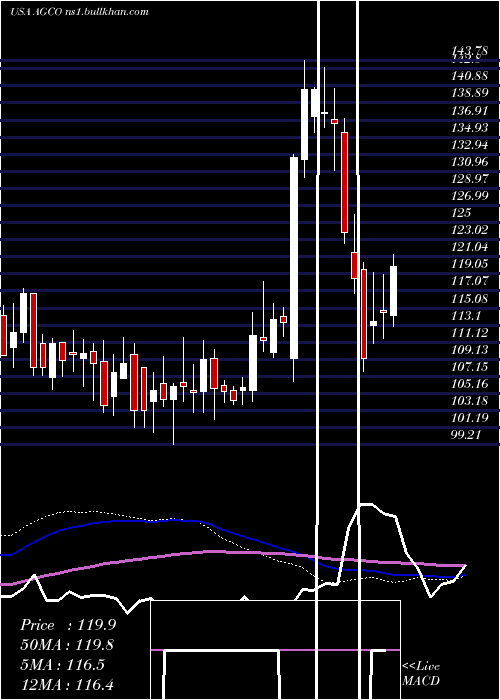This screenshot has width=500, height=700.
Task: Click the 107.15 price axis label
Action: tap(469, 366)
